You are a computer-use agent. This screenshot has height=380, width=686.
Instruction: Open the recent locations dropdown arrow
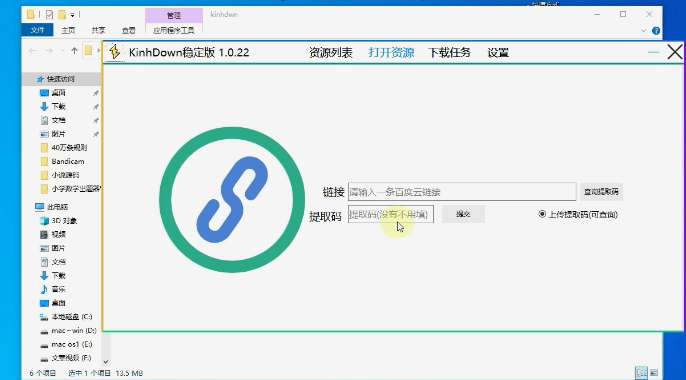click(62, 51)
